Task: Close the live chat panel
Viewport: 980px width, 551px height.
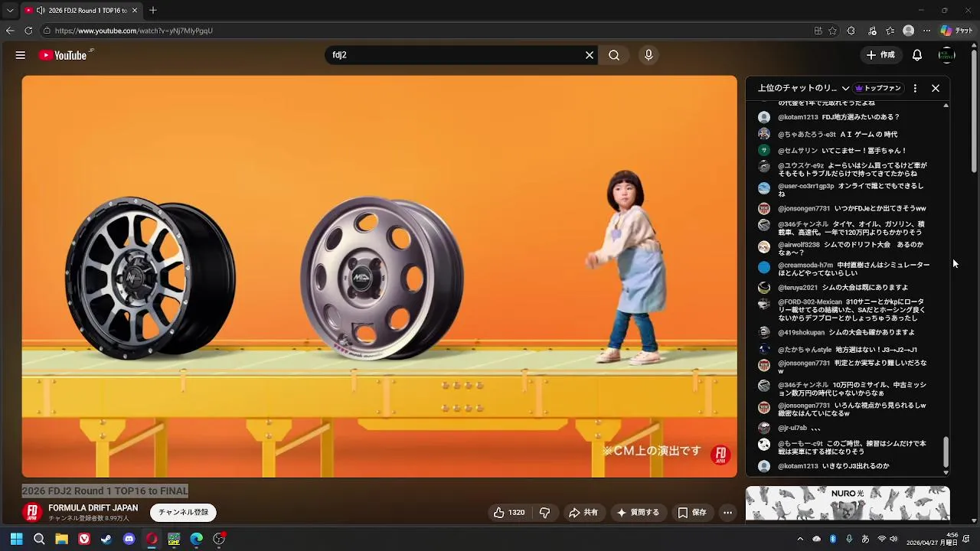Action: tap(936, 88)
